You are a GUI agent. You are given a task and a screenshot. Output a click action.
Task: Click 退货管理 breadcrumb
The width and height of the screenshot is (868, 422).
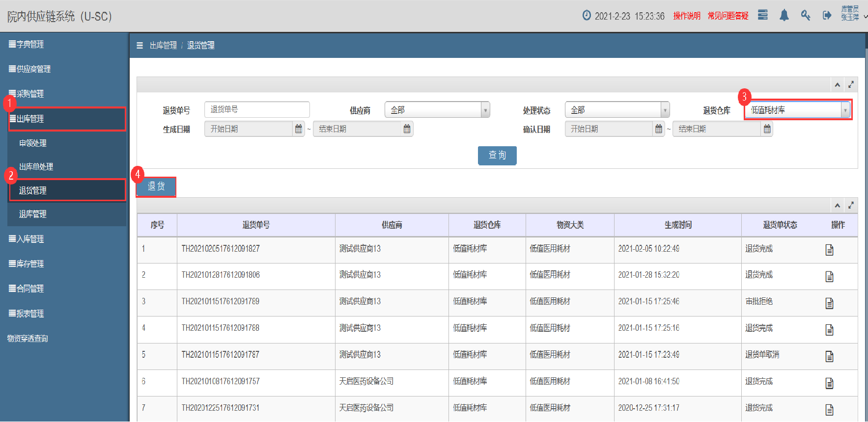(x=201, y=45)
